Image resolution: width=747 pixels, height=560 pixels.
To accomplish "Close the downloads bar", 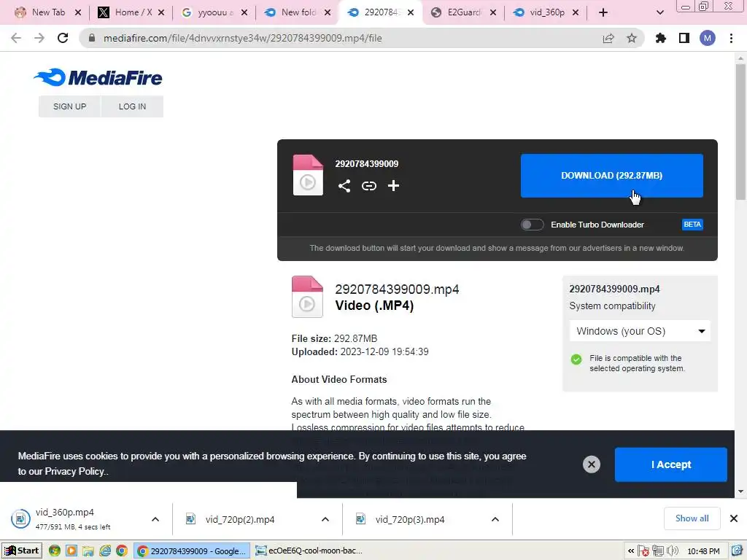I will point(734,518).
